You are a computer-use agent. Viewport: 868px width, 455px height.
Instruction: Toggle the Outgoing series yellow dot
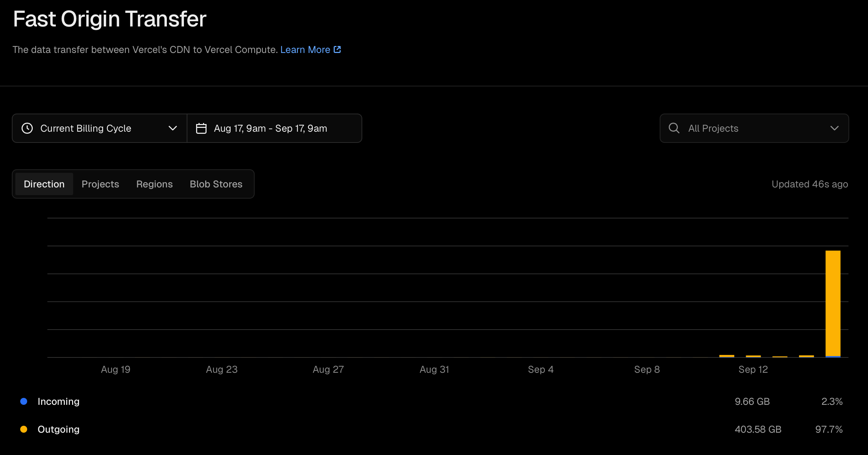click(24, 429)
